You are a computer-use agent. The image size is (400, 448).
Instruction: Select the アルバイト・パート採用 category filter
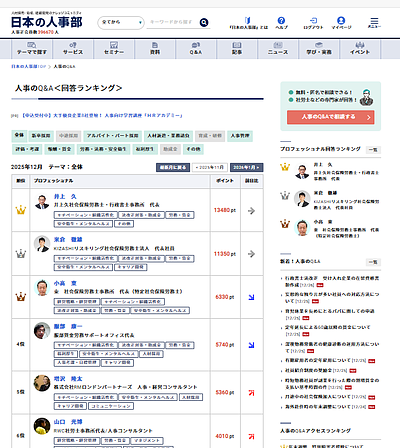[112, 136]
